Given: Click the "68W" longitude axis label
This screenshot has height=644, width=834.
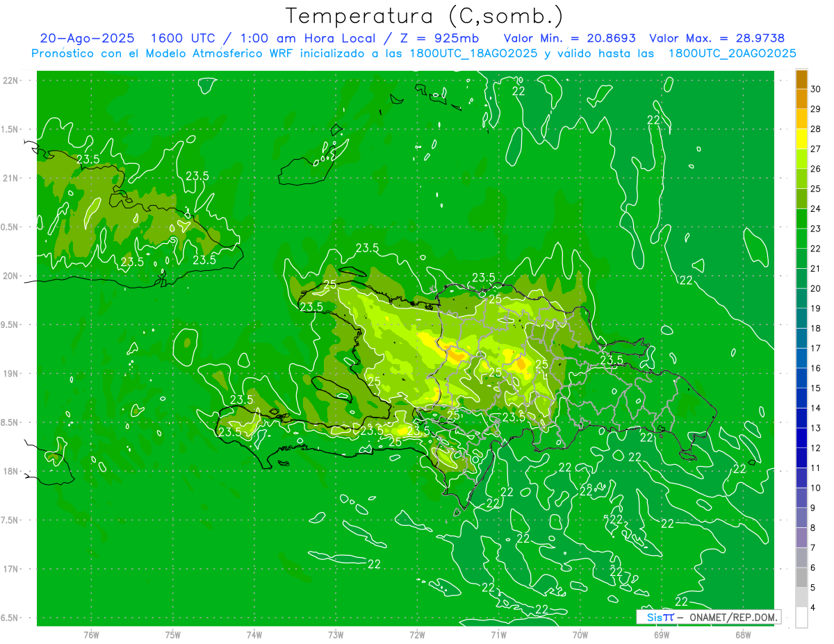Looking at the screenshot, I should [x=743, y=635].
